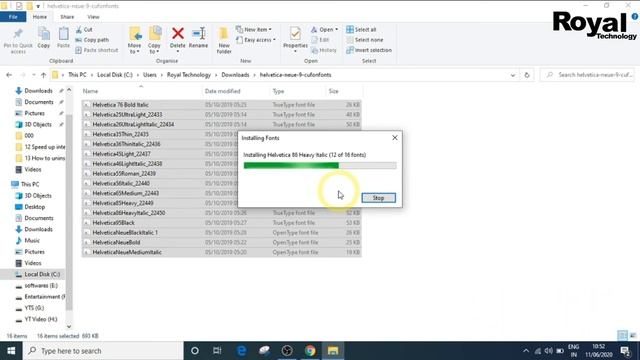Select HelveticaNeueMediumItalic file
Image resolution: width=640 pixels, height=360 pixels.
coord(222,252)
